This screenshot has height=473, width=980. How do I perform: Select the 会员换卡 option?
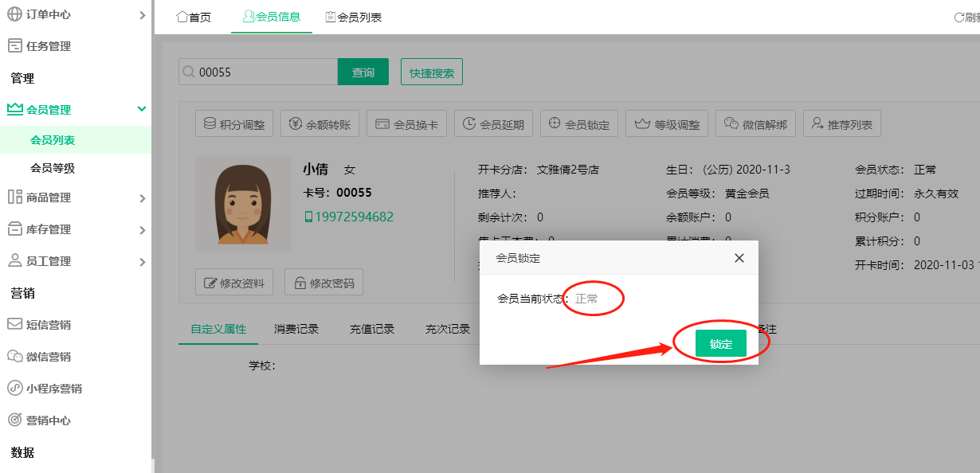coord(406,124)
